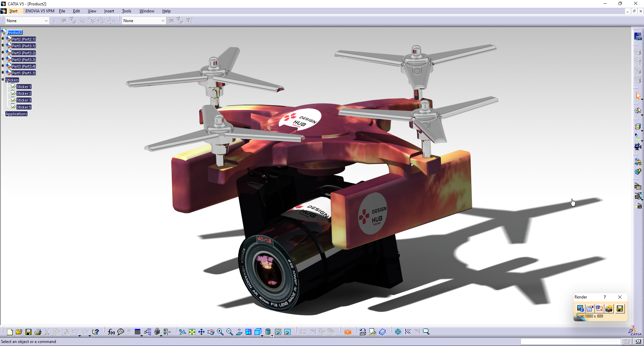
Task: Click the Render Shooting camera-flash icon
Action: 609,308
